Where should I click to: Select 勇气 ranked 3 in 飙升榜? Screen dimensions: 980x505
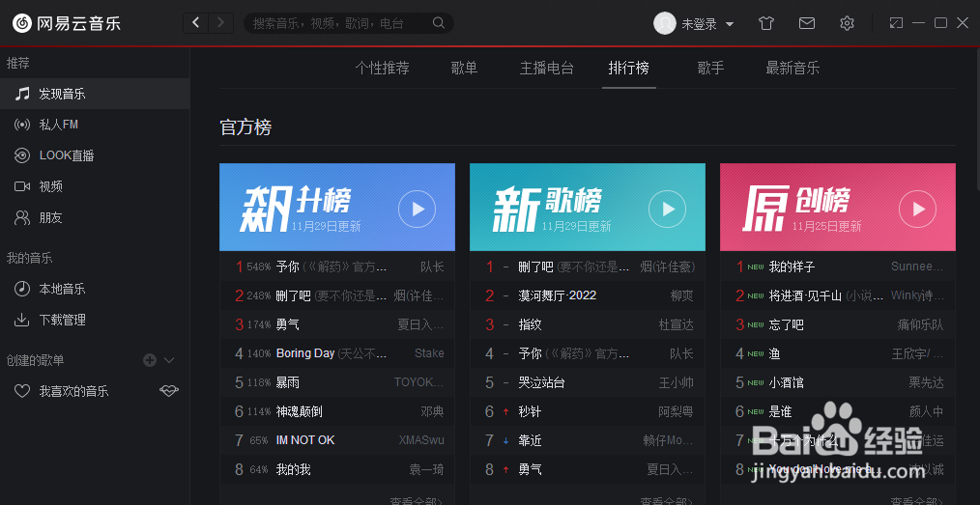tap(337, 324)
